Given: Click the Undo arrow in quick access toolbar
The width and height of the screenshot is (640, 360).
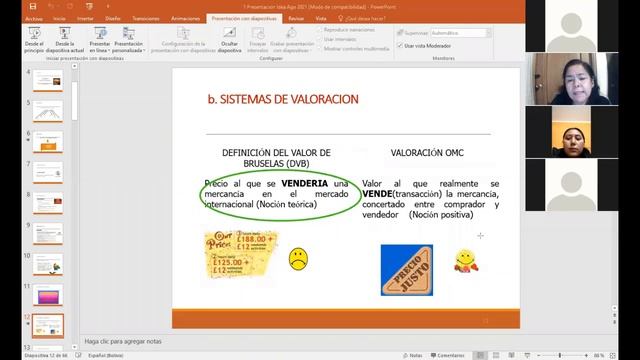Looking at the screenshot, I should coord(51,6).
